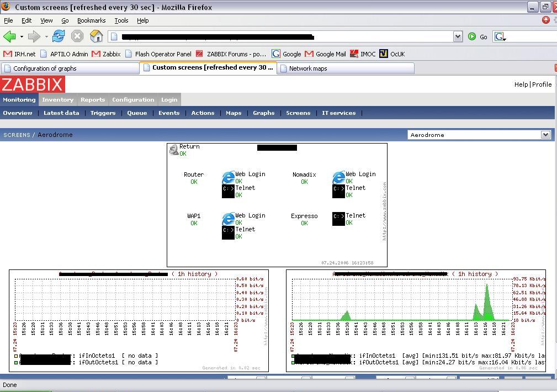Click Expresso's Telnet console icon
The height and width of the screenshot is (392, 557).
338,219
